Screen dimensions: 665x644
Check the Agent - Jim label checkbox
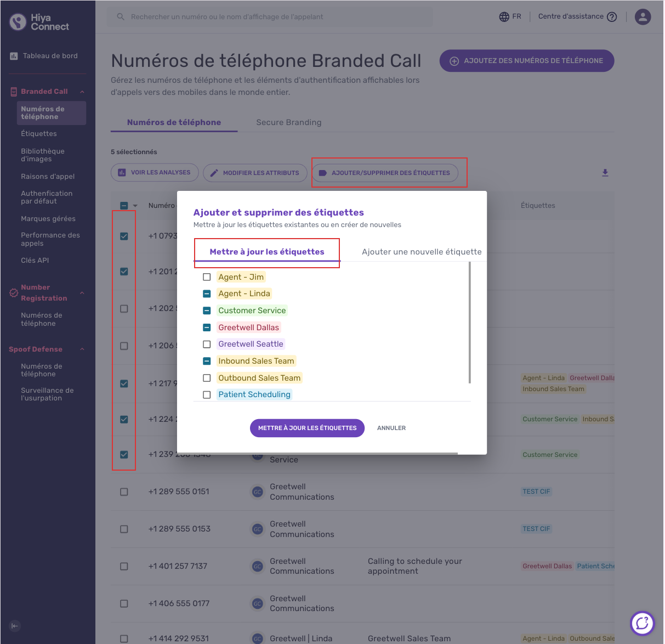click(207, 277)
